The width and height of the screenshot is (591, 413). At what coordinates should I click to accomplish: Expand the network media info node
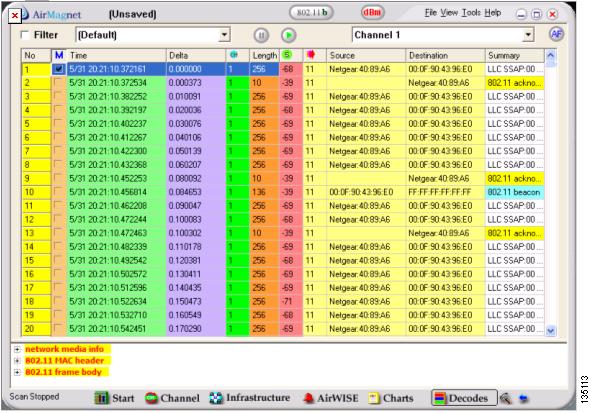(x=17, y=349)
